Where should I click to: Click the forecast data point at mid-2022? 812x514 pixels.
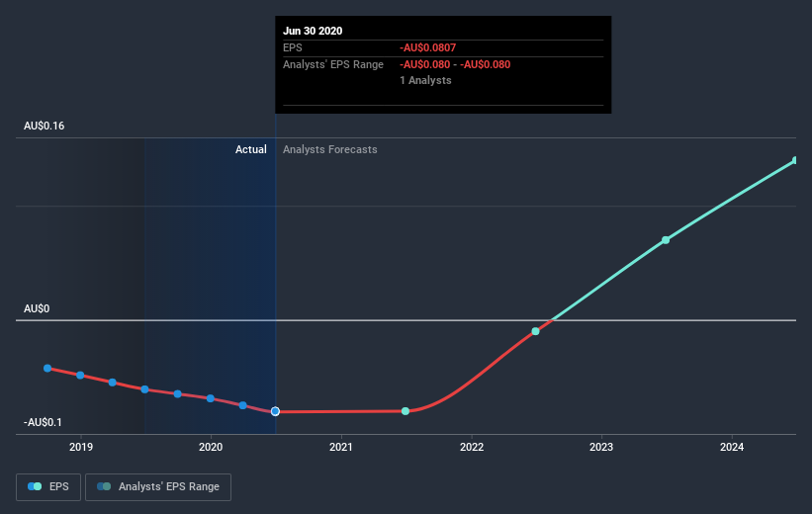[x=535, y=331]
